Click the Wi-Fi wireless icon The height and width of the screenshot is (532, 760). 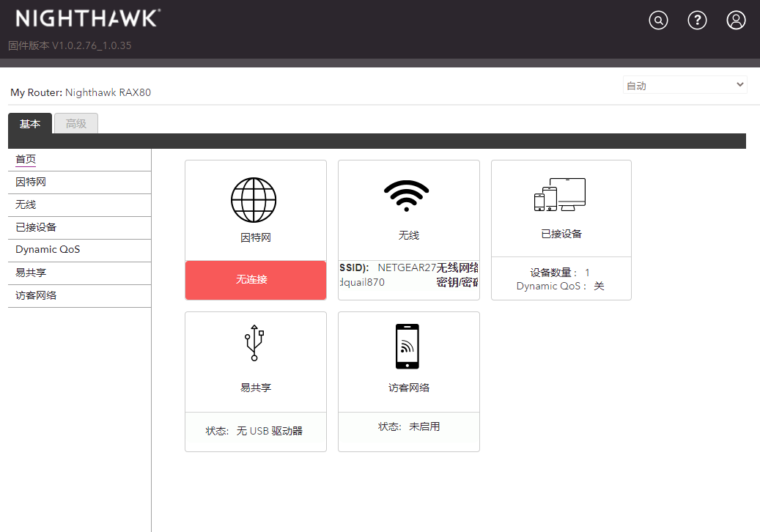pos(407,196)
